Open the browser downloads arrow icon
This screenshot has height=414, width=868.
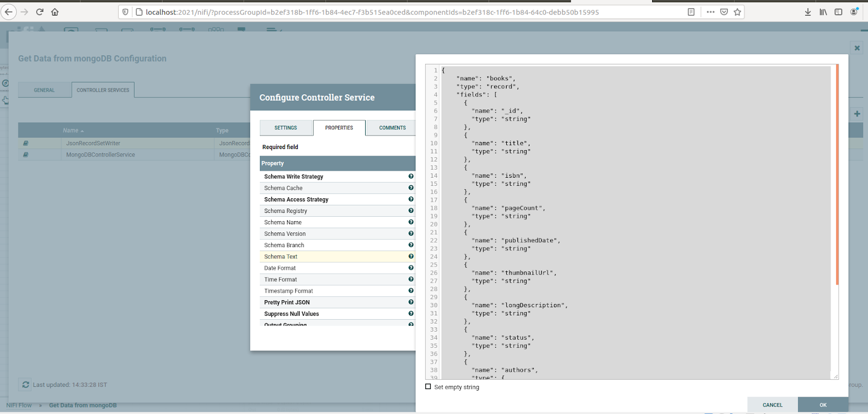[808, 12]
